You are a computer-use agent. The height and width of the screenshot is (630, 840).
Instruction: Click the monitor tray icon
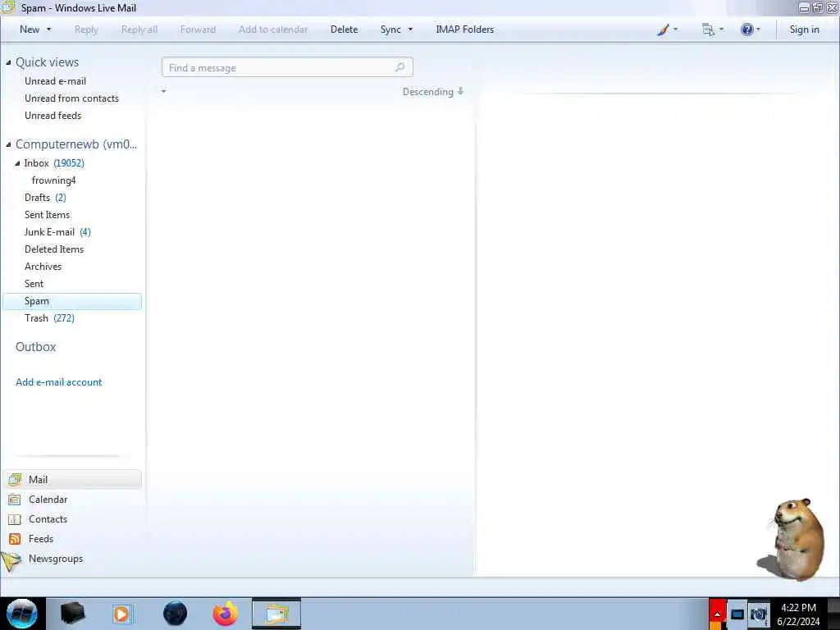click(737, 614)
